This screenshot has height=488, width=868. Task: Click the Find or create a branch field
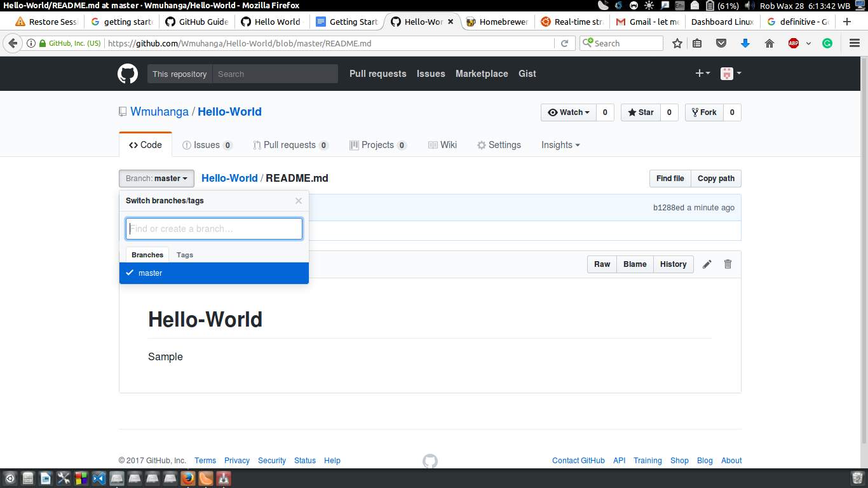(214, 228)
